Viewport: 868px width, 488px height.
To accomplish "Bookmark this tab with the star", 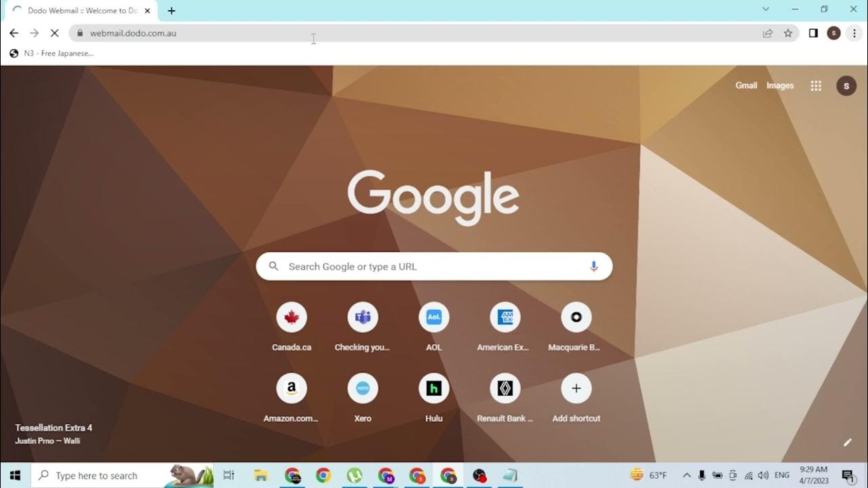I will 788,33.
